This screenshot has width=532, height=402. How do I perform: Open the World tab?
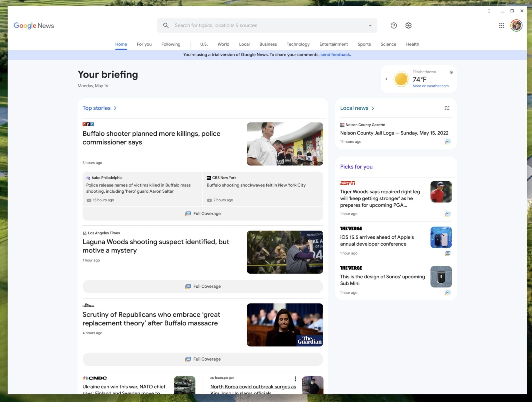pos(223,44)
